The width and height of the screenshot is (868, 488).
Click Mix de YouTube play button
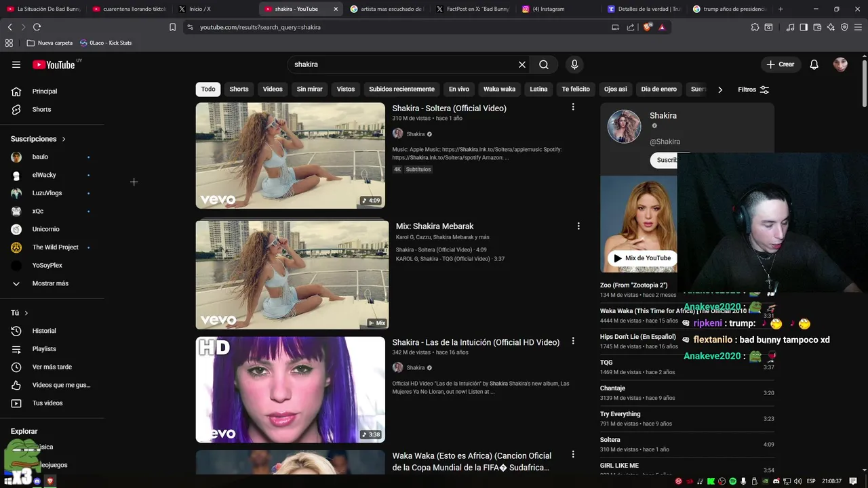pos(642,258)
